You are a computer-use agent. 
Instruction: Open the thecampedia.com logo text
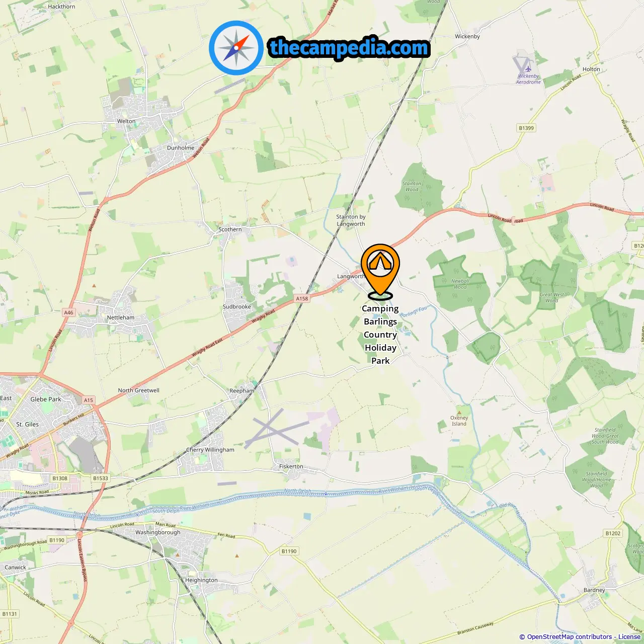pyautogui.click(x=349, y=48)
